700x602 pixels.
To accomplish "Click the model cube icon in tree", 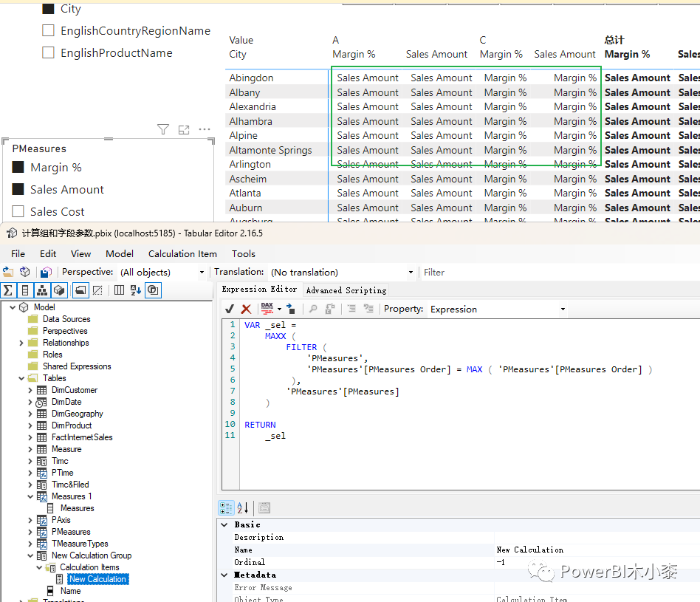I will coord(24,307).
